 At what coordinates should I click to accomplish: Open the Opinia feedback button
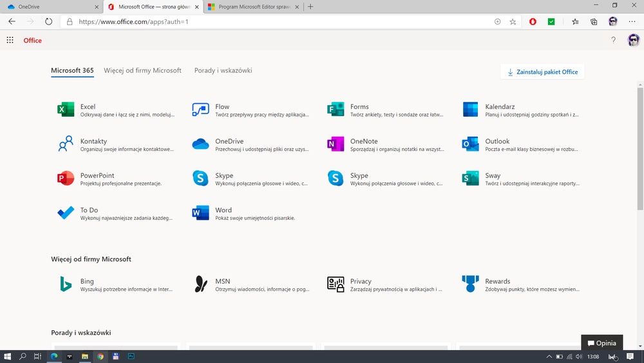click(x=601, y=343)
